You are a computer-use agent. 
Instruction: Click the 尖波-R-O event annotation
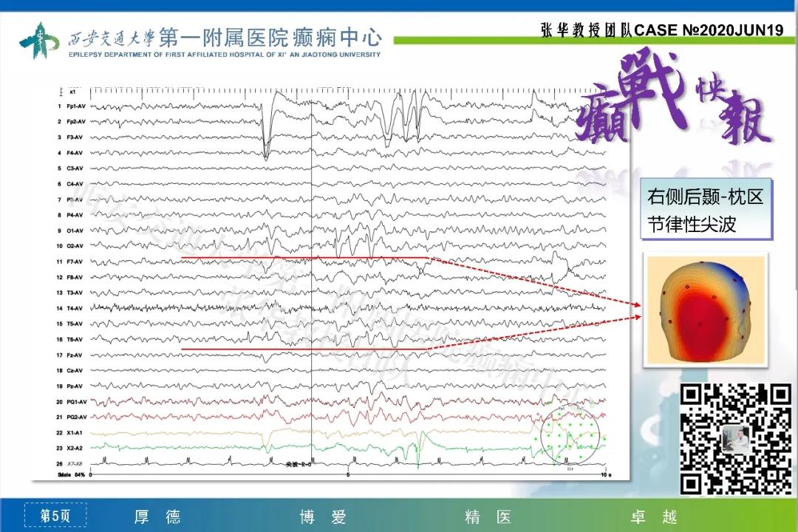pyautogui.click(x=299, y=465)
